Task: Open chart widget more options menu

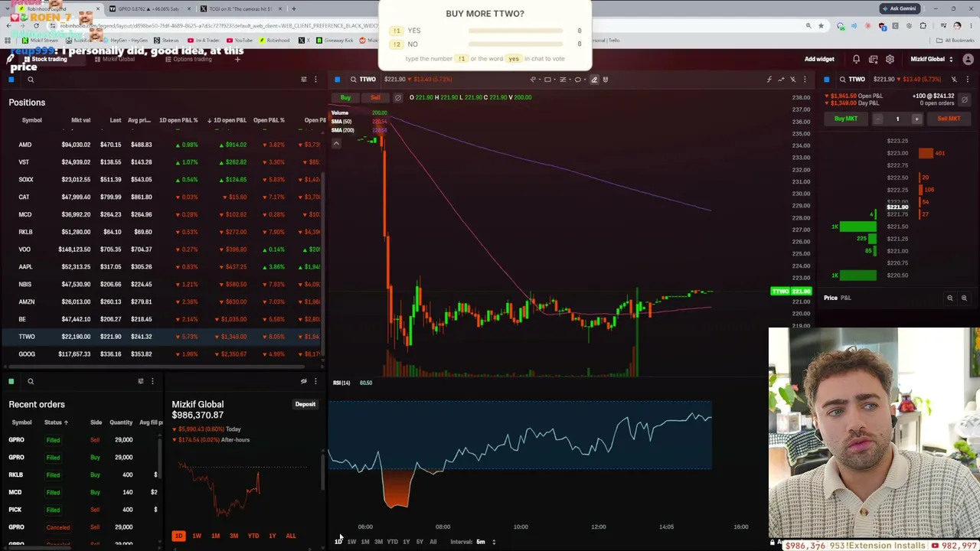Action: point(805,80)
